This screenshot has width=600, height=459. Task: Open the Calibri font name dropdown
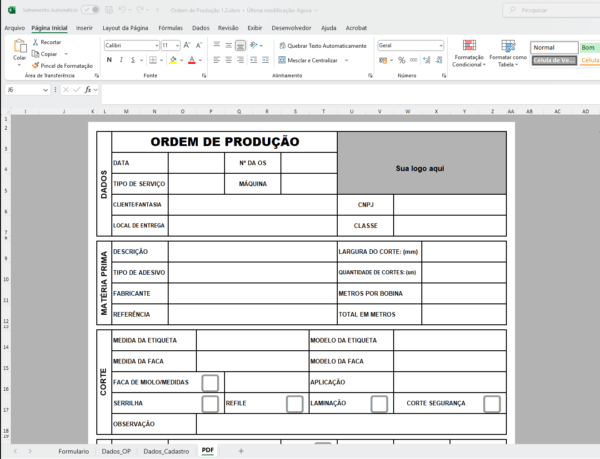point(157,46)
